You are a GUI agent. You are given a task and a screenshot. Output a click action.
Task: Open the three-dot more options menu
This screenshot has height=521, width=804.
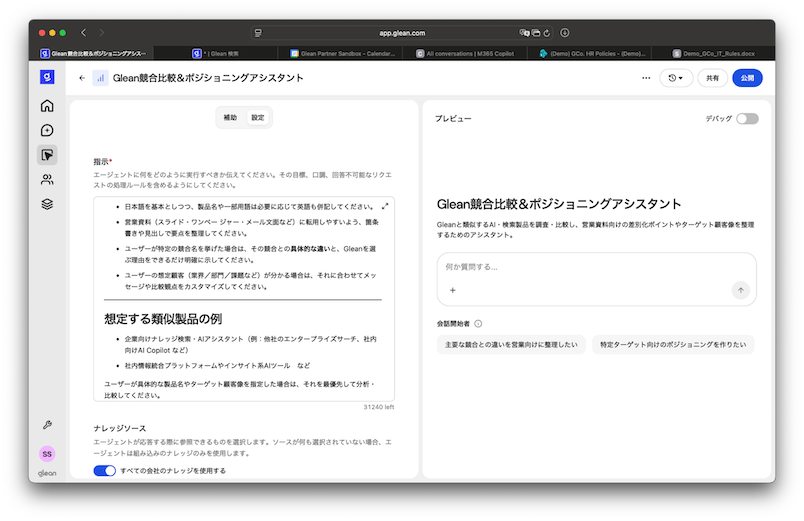pyautogui.click(x=646, y=78)
